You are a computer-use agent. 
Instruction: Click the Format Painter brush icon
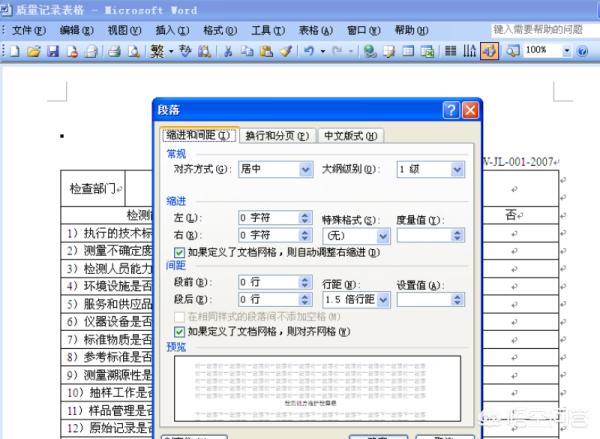[x=286, y=51]
